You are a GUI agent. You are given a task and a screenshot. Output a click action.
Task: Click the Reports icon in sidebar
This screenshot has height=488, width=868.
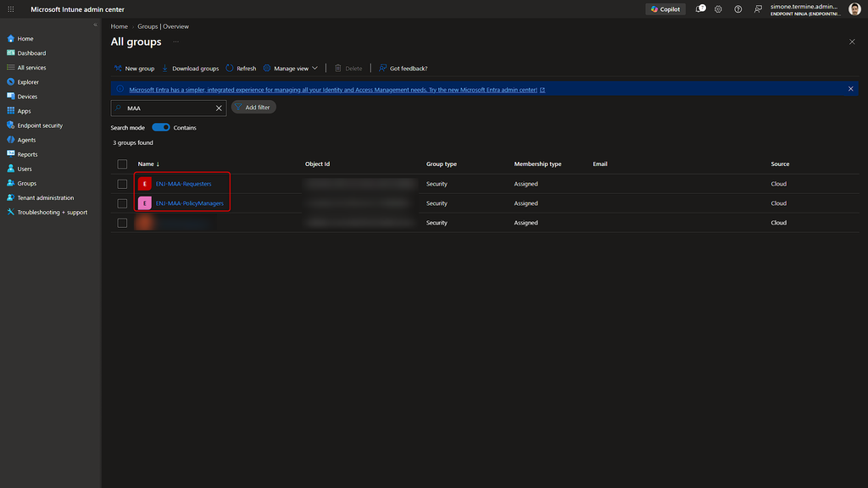tap(10, 154)
